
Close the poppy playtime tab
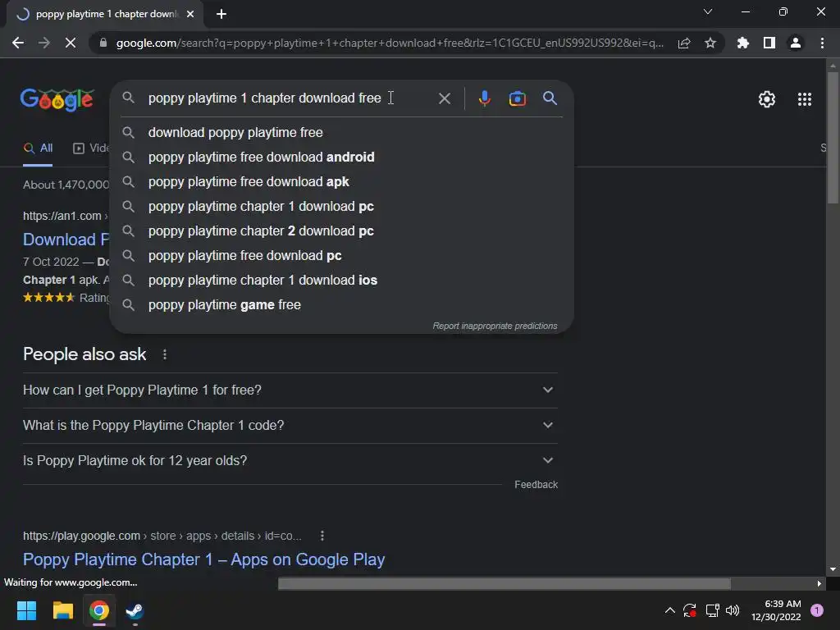(x=190, y=14)
